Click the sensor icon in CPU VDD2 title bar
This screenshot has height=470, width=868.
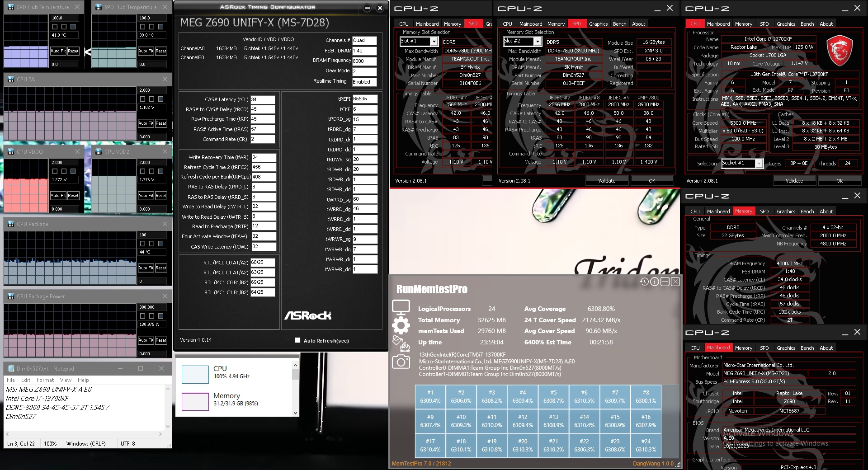pyautogui.click(x=99, y=151)
